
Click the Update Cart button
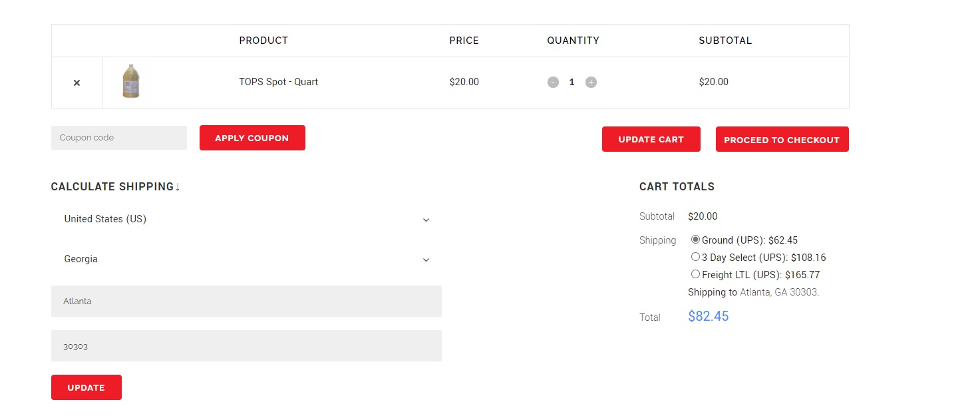pos(651,139)
